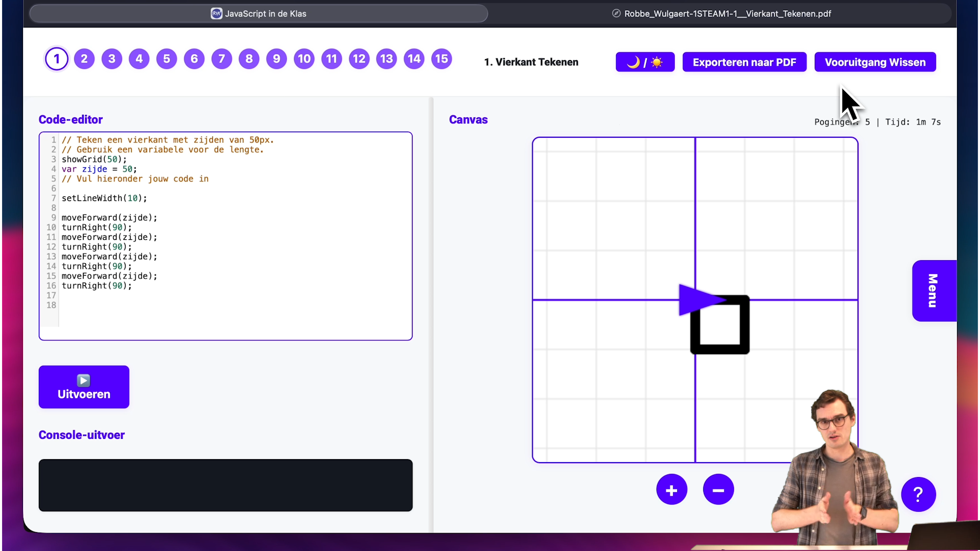This screenshot has height=551, width=980.
Task: Open the Robbe_Wulgaert Vierkant_Tekenen.pdf tab
Action: pos(722,14)
